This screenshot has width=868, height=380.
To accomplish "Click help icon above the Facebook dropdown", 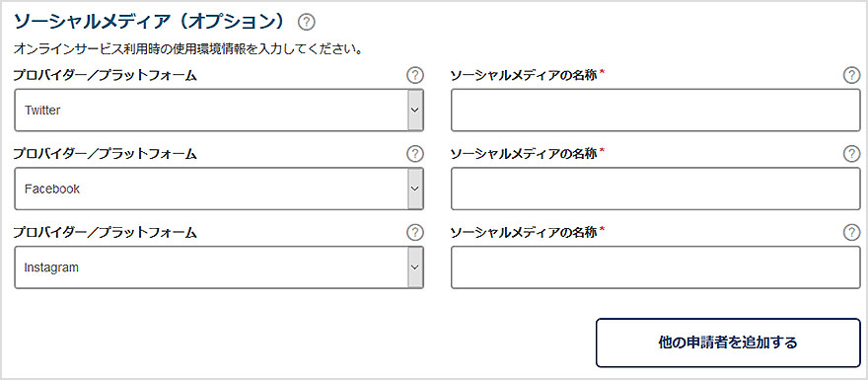I will pos(414,154).
